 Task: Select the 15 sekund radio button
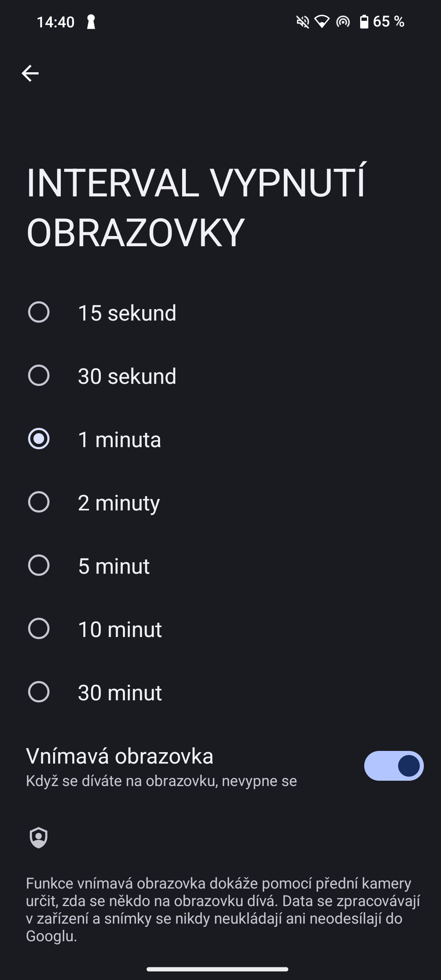[x=39, y=312]
